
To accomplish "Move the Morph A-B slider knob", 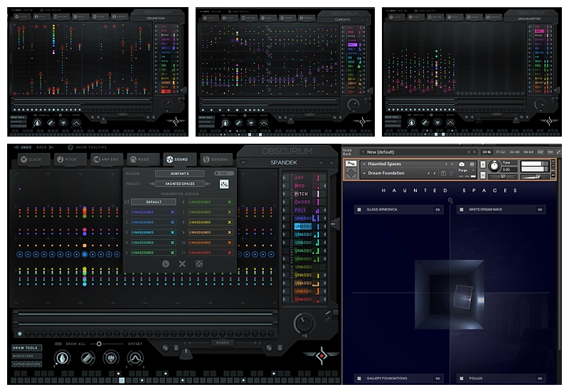I will (186, 354).
